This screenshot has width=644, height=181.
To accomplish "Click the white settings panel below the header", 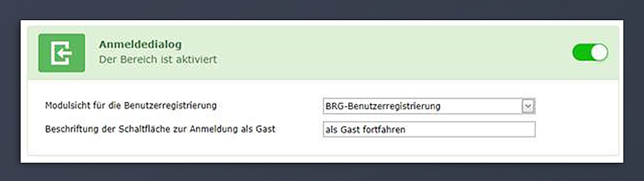I will pos(323,117).
